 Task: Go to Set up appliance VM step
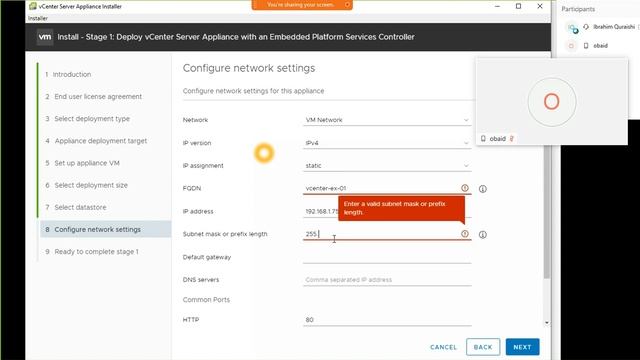pyautogui.click(x=82, y=163)
